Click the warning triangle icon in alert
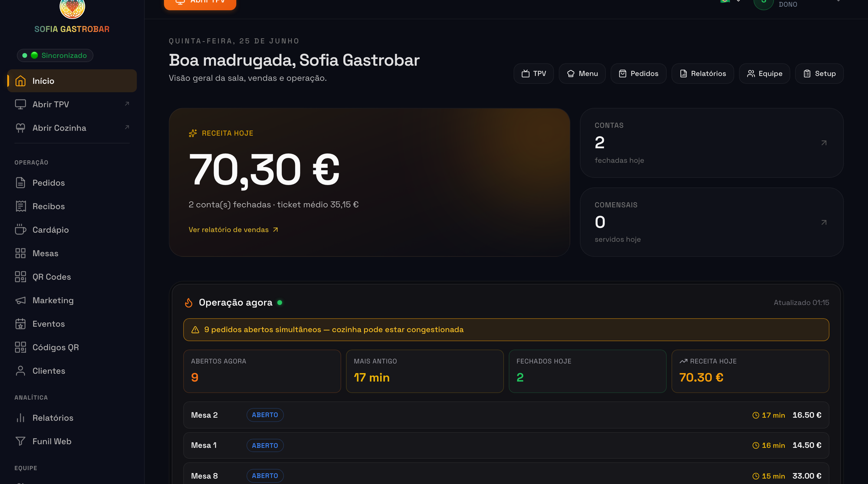 click(195, 329)
